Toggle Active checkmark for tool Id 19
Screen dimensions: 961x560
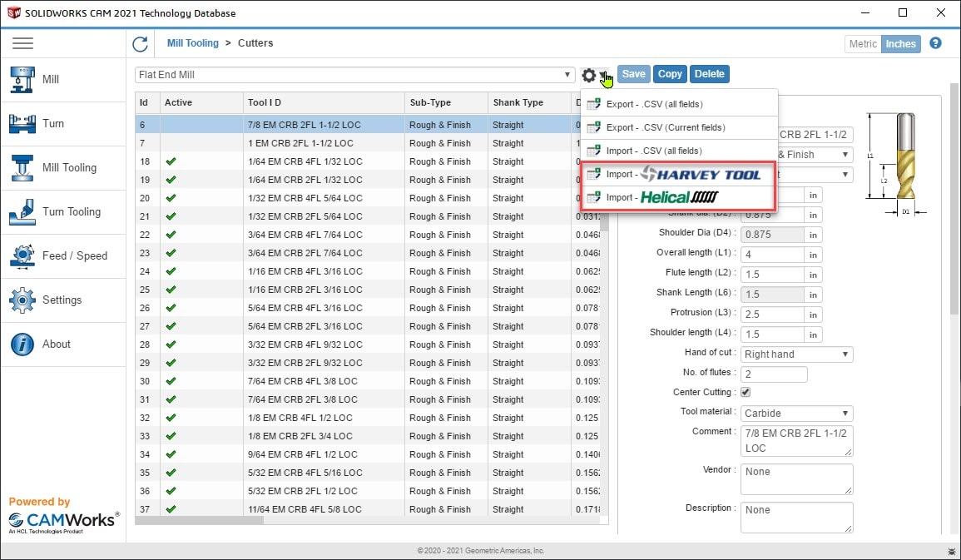point(171,180)
